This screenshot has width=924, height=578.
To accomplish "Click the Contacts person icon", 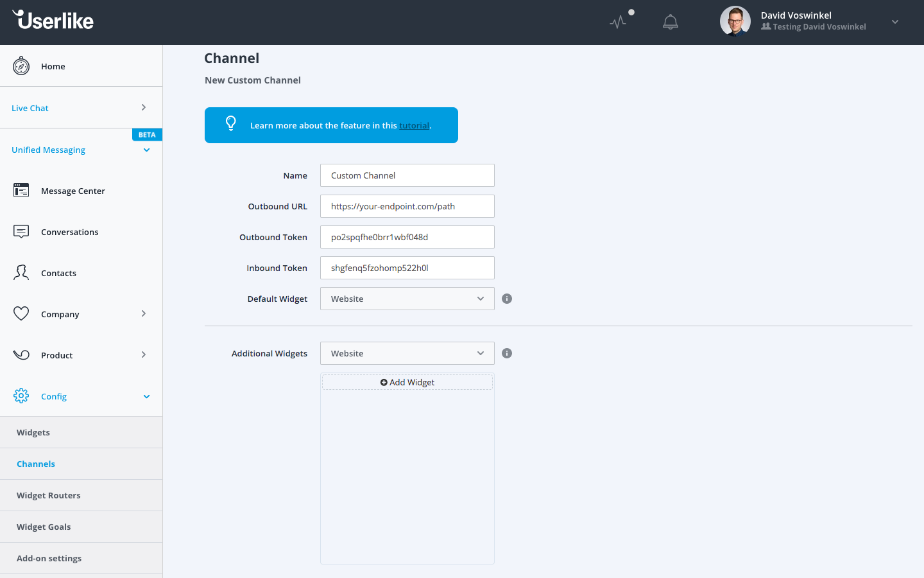I will 21,273.
